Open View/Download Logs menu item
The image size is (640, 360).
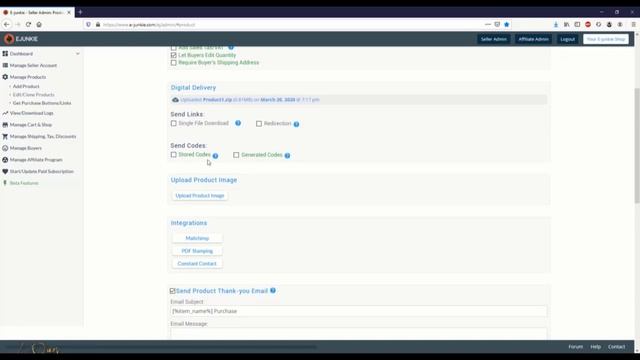coord(31,113)
